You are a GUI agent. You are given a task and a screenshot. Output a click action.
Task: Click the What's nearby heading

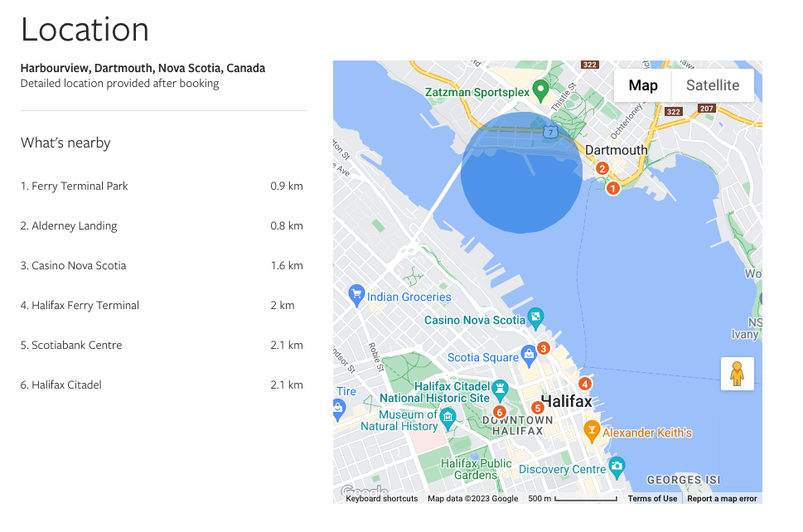pos(65,143)
